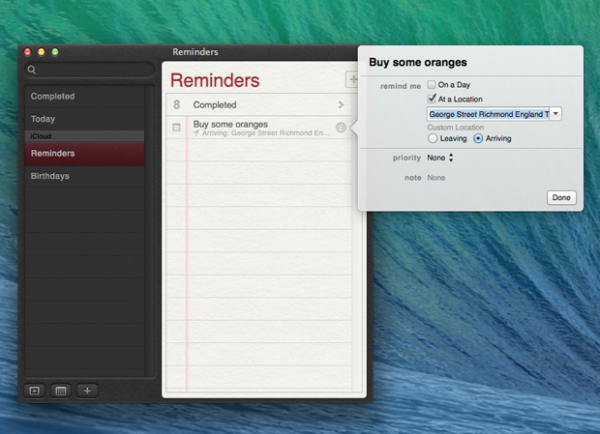Click the search magnifier icon in sidebar
The height and width of the screenshot is (434, 600).
pos(32,70)
